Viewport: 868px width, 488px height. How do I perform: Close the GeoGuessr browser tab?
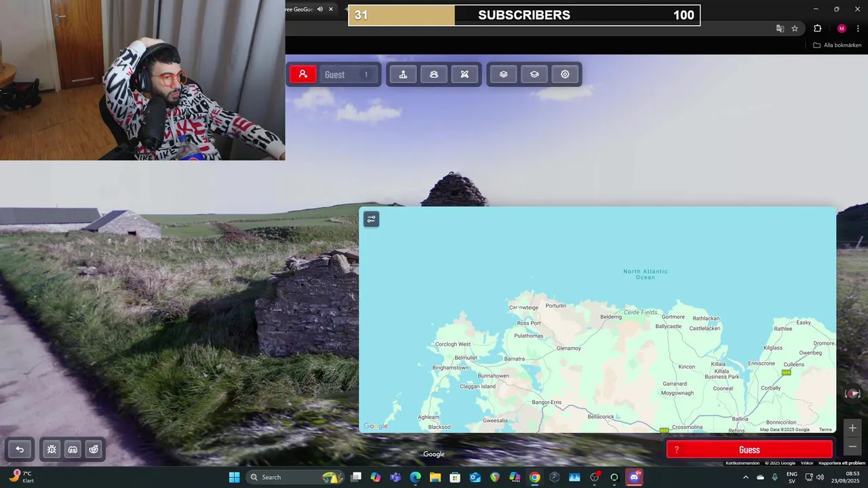331,9
